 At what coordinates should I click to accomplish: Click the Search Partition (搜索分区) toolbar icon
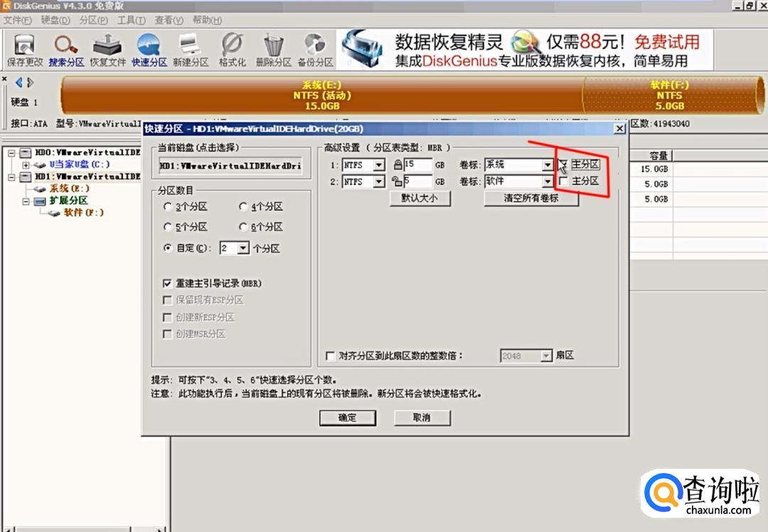(x=66, y=50)
